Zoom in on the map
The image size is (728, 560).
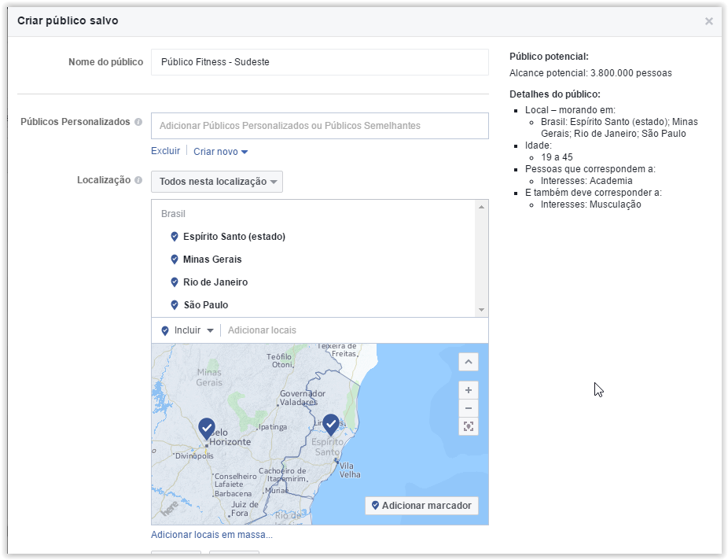tap(469, 390)
